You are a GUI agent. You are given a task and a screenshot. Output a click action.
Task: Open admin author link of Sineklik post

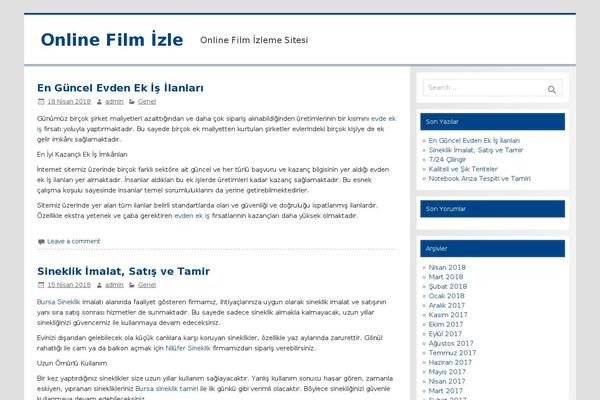[x=114, y=285]
